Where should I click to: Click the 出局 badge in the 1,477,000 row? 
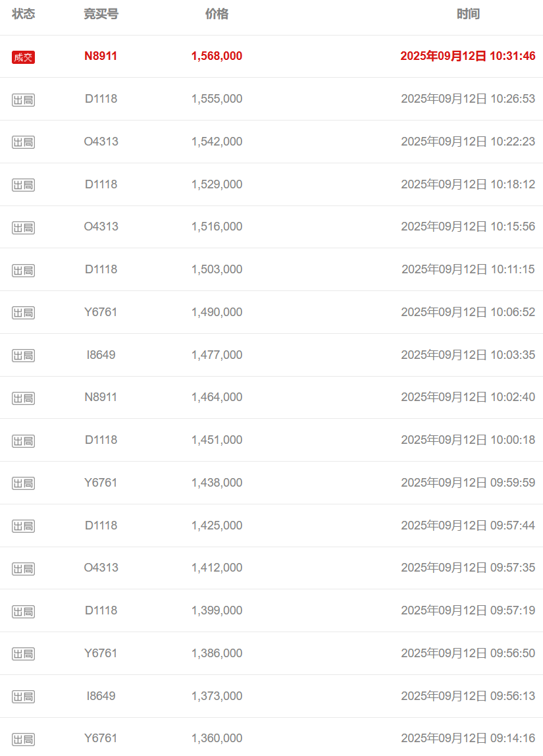click(x=23, y=356)
